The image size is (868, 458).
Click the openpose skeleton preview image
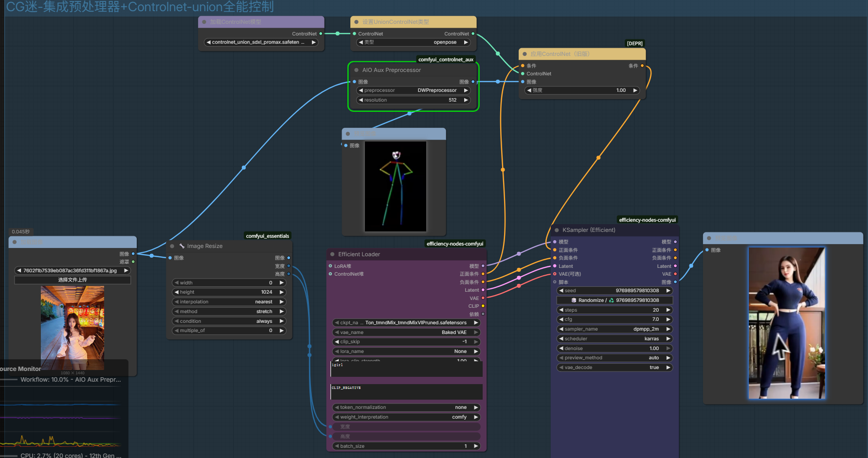[x=396, y=186]
